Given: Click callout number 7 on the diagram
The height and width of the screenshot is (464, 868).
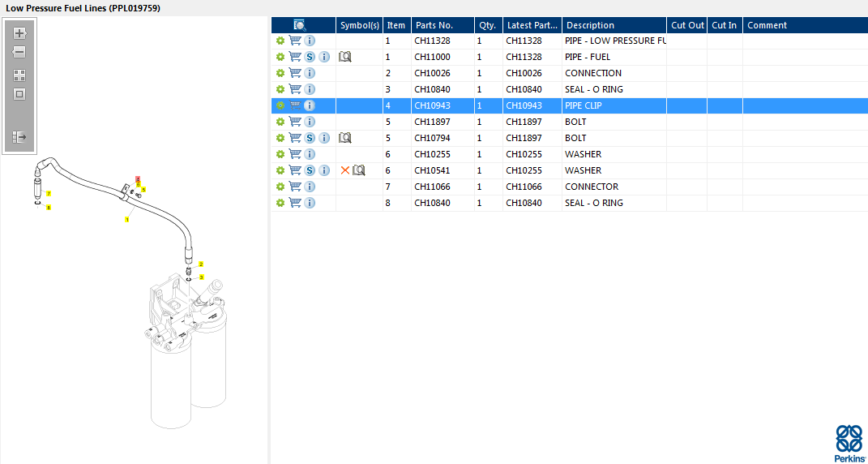Looking at the screenshot, I should click(x=49, y=194).
